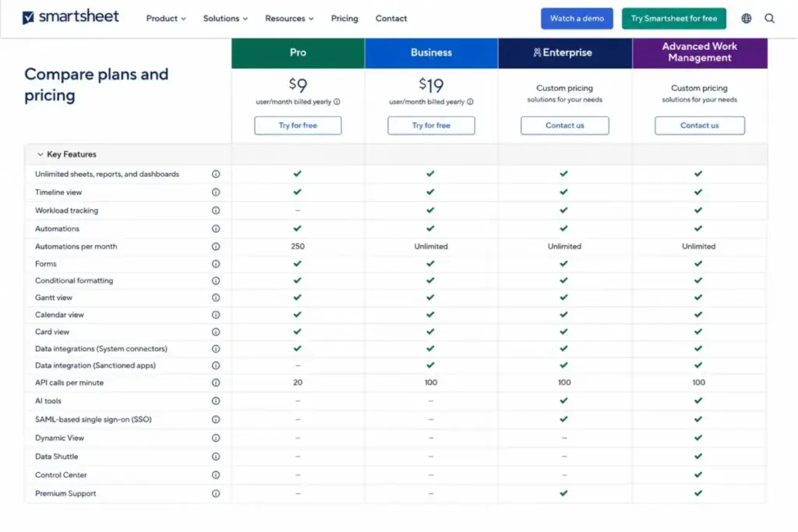Show info icon for Data Shuttle

[x=216, y=456]
